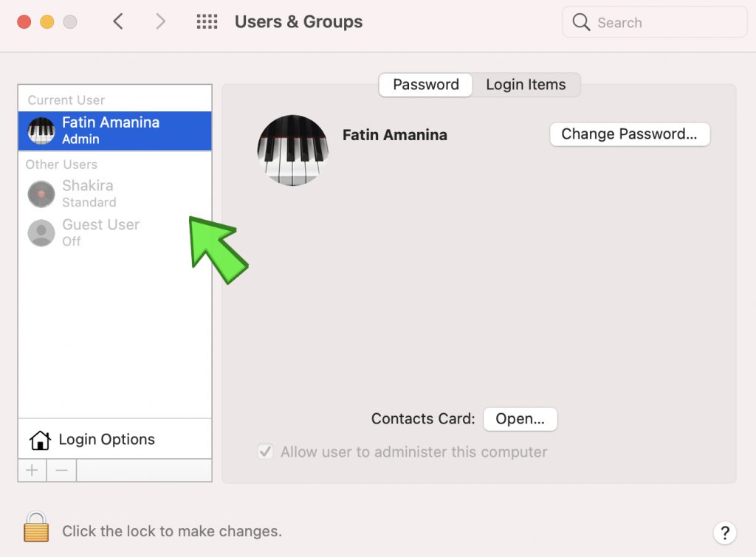This screenshot has height=557, width=756.
Task: Select Guest User in the sidebar
Action: click(114, 232)
